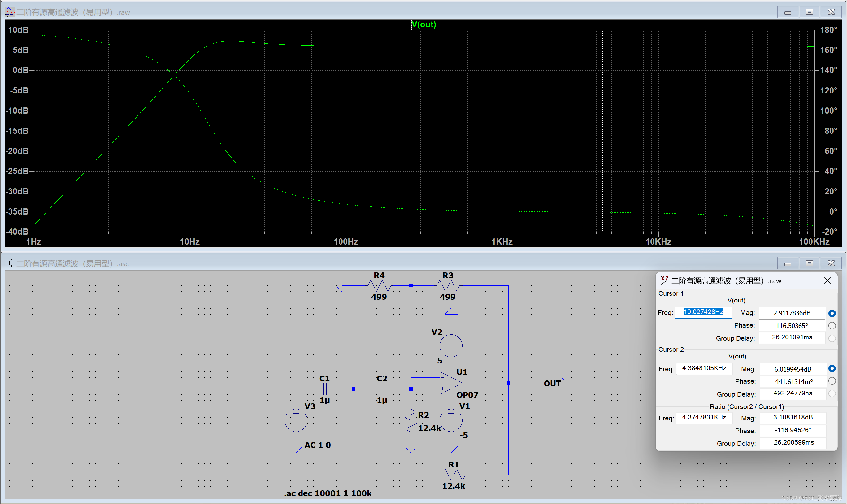The width and height of the screenshot is (847, 504).
Task: Select Cursor 2 Mag radio button
Action: [x=832, y=368]
